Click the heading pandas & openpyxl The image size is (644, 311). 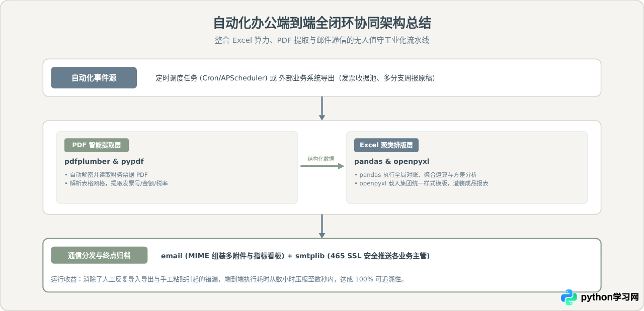(391, 161)
